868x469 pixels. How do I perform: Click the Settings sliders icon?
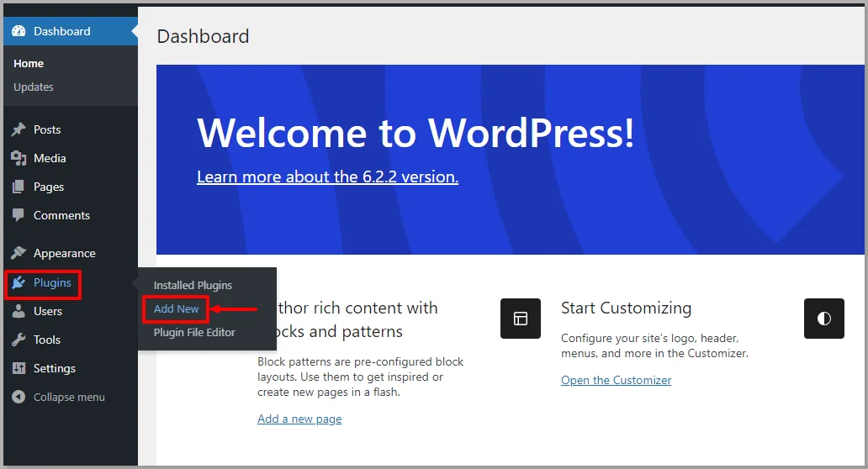click(19, 368)
